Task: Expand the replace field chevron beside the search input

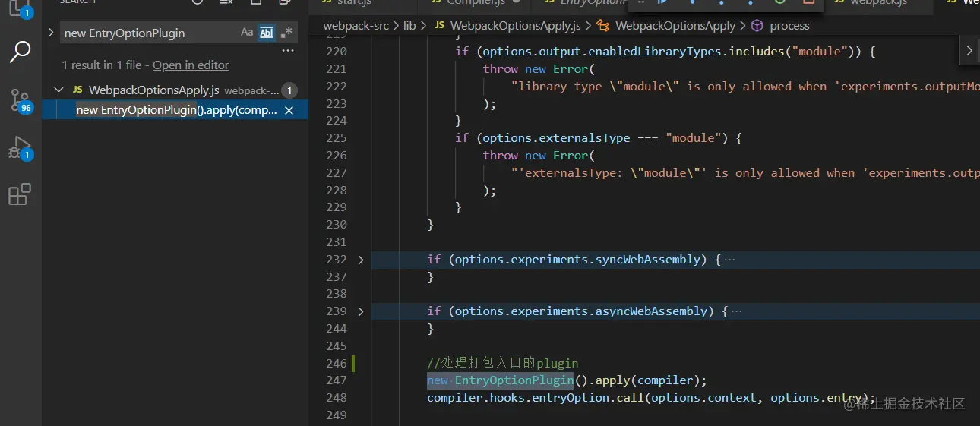Action: [51, 33]
